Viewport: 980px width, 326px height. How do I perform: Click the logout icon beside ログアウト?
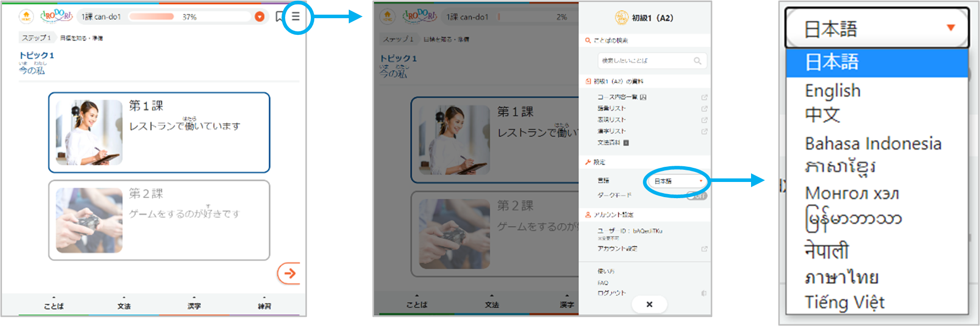[704, 293]
